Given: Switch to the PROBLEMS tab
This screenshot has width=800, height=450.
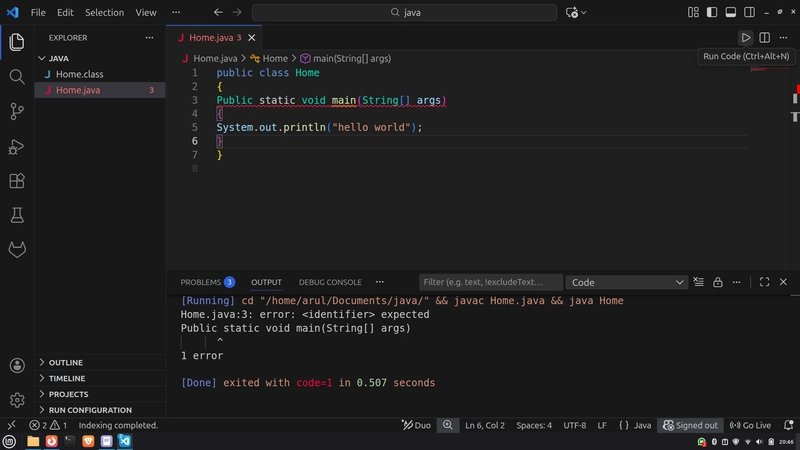Looking at the screenshot, I should 201,282.
